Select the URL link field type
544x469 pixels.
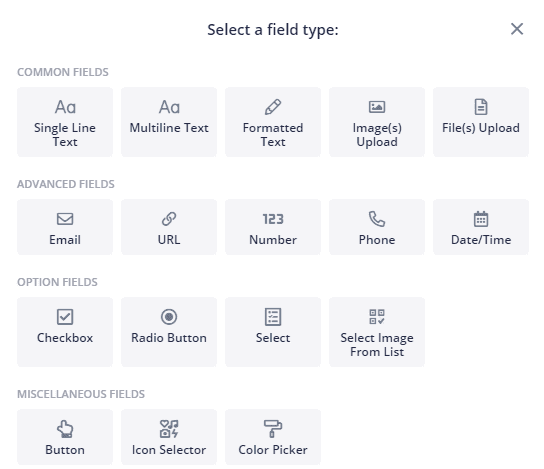tap(169, 227)
